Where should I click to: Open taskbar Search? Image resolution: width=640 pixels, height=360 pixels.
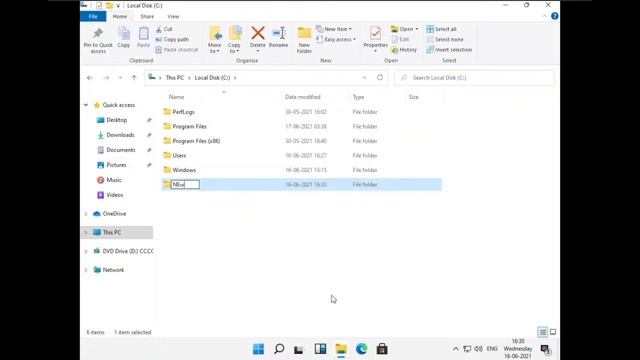279,349
